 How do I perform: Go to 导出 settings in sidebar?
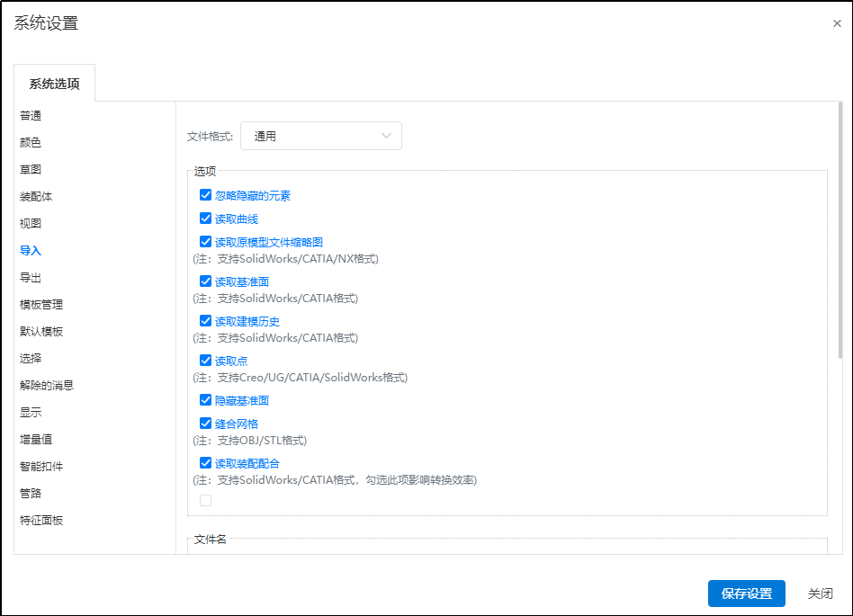[31, 278]
